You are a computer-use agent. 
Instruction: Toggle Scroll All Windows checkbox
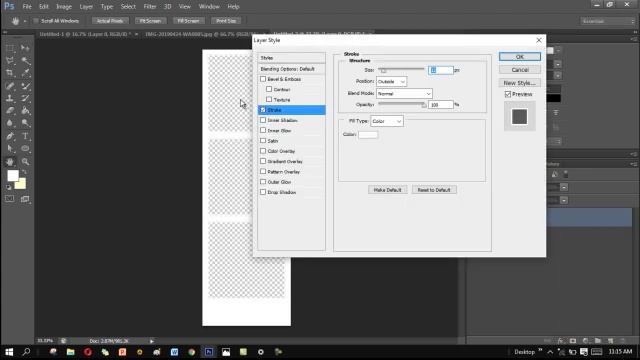[x=36, y=20]
